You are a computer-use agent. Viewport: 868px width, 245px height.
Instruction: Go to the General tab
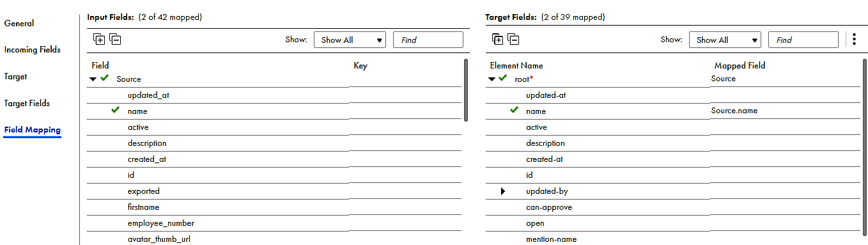pos(19,23)
